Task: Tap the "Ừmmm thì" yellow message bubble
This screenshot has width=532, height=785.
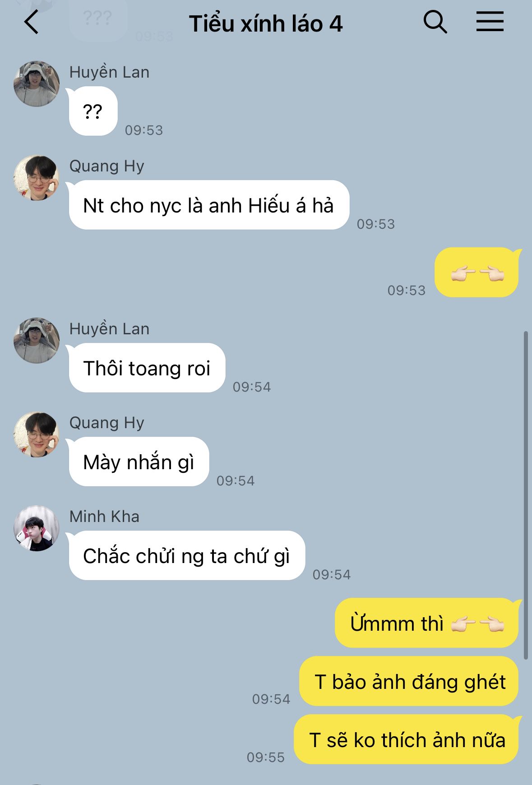Action: (427, 623)
